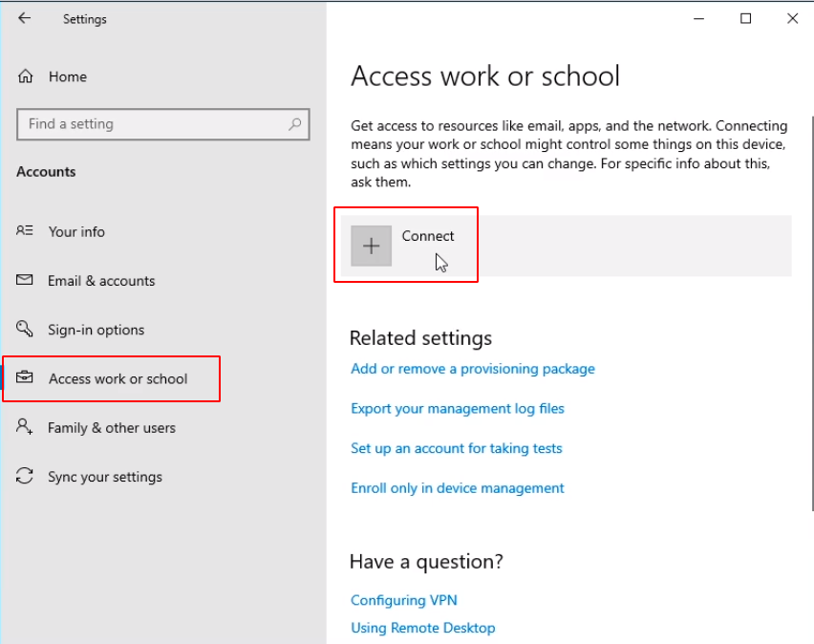Image resolution: width=814 pixels, height=644 pixels.
Task: Click the vertical scrollbar on the right
Action: coord(812,313)
